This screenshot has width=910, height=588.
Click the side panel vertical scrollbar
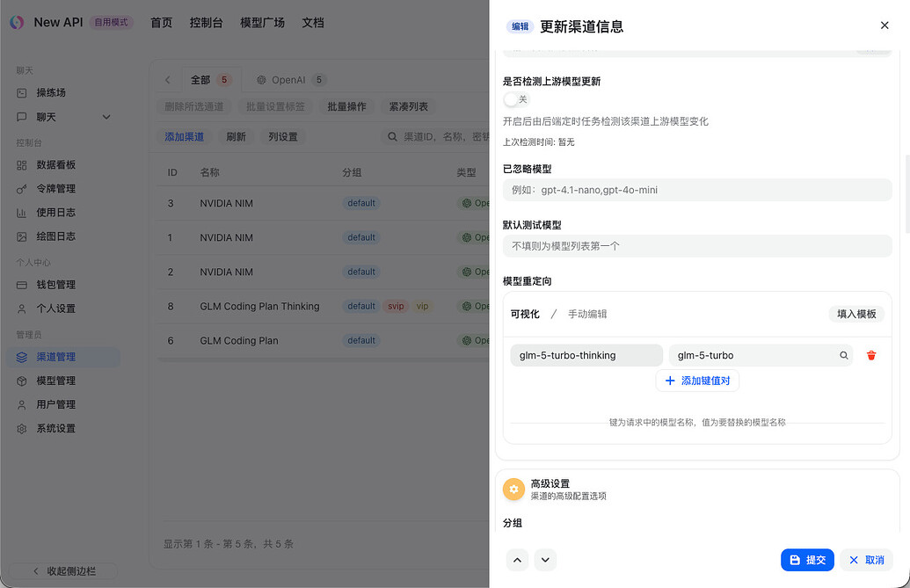[x=907, y=194]
